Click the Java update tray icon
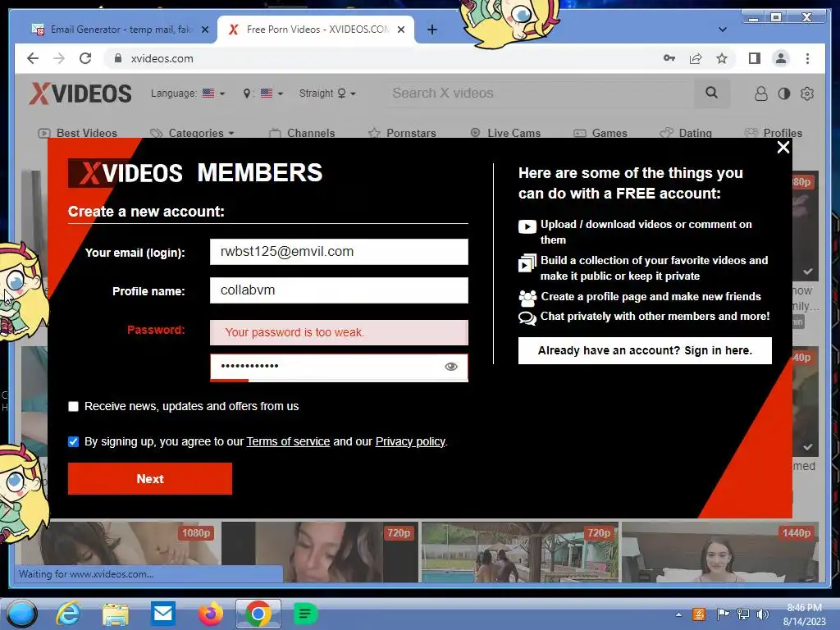The width and height of the screenshot is (840, 630). click(699, 614)
